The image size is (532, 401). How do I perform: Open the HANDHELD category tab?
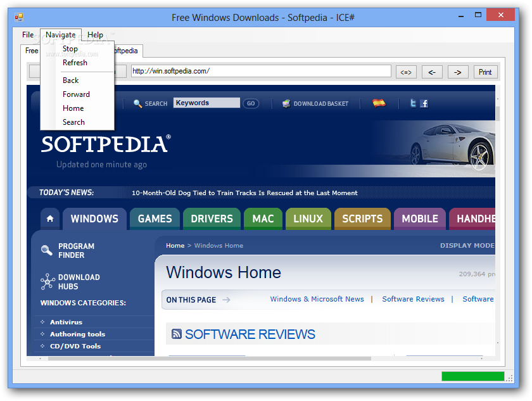click(x=472, y=219)
